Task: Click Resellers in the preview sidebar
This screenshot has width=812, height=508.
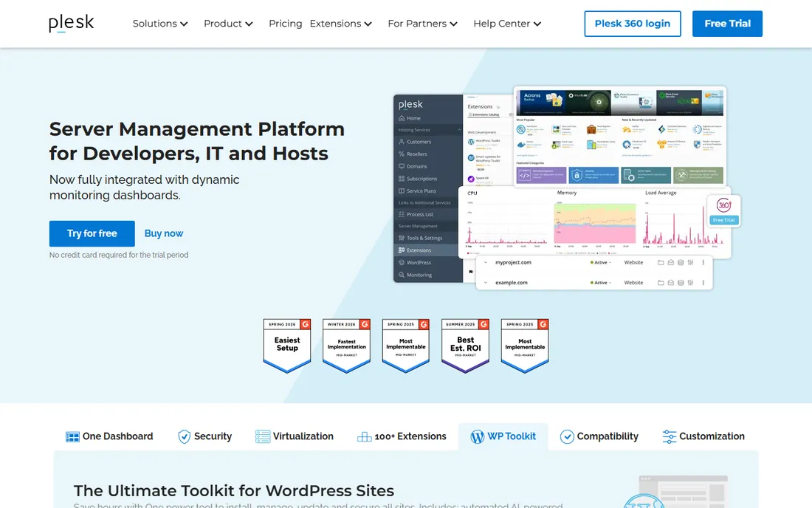Action: pos(413,154)
